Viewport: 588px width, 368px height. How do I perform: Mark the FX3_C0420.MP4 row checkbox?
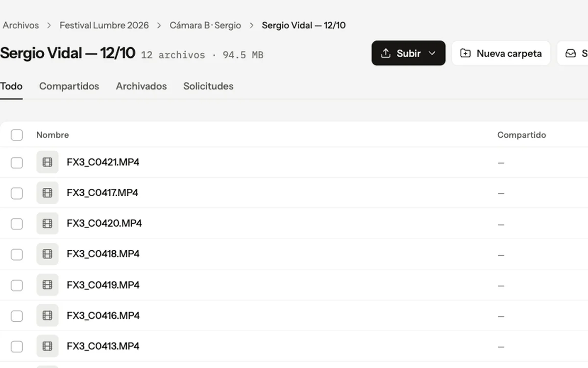pyautogui.click(x=17, y=224)
